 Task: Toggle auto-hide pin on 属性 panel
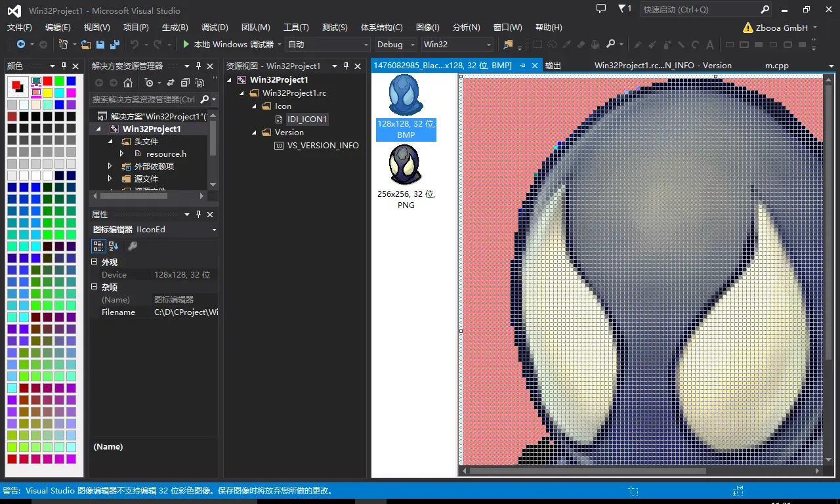point(198,215)
